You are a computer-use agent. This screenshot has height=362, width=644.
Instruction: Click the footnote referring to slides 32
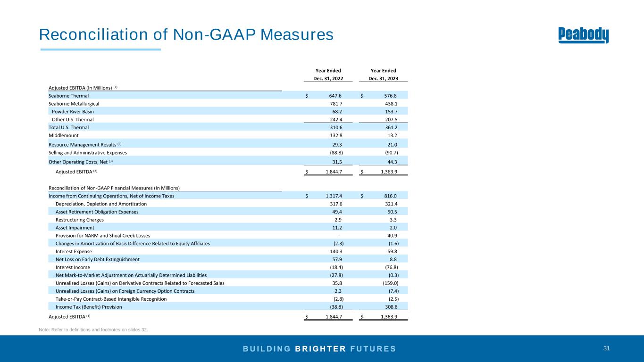93,329
